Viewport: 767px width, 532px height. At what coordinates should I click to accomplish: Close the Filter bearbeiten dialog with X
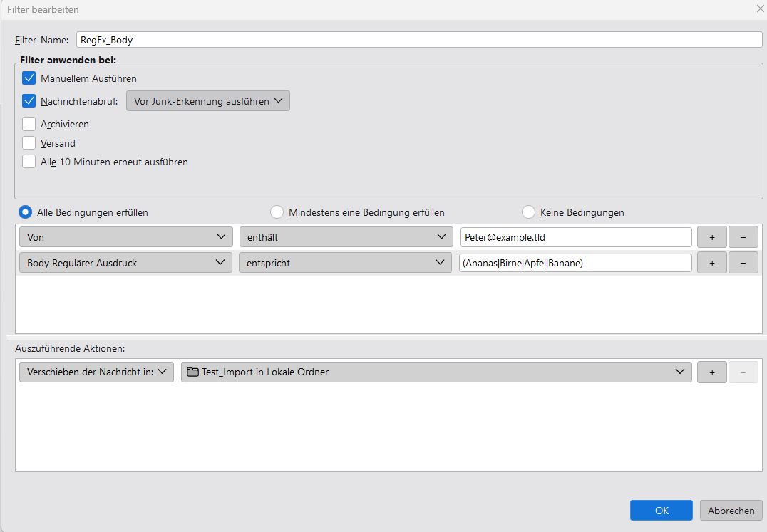coord(760,9)
